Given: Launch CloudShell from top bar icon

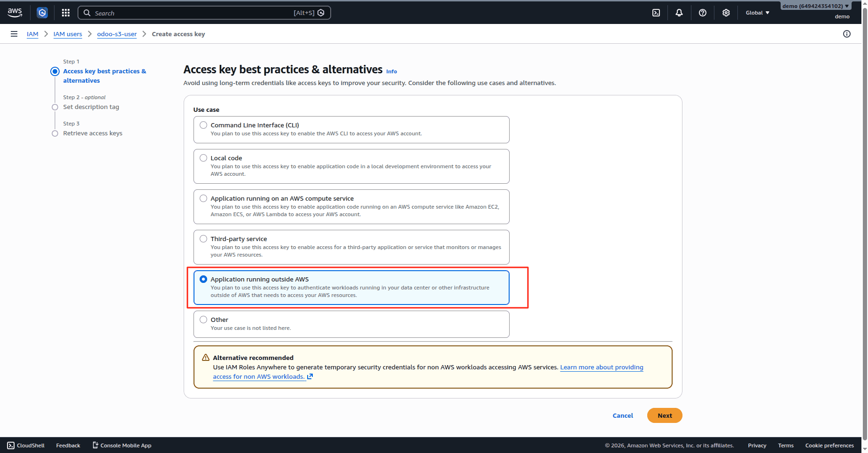Looking at the screenshot, I should click(x=656, y=13).
